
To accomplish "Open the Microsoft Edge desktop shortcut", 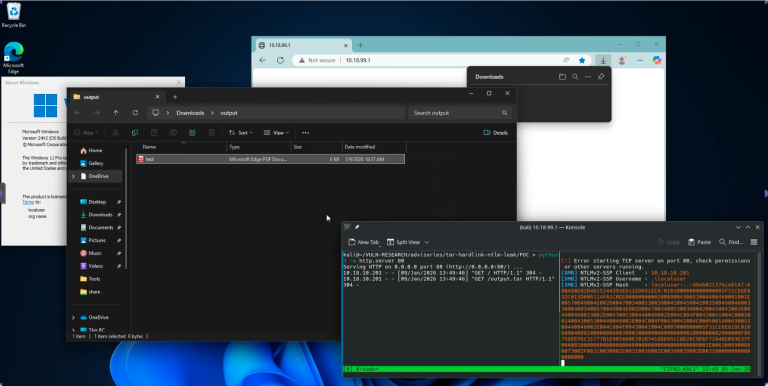I will [14, 57].
